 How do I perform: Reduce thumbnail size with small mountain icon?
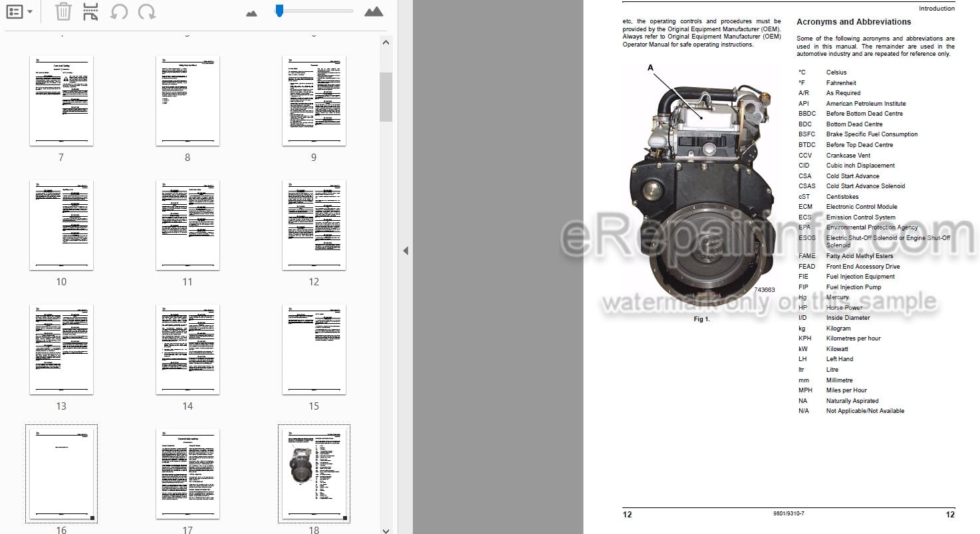pyautogui.click(x=251, y=13)
